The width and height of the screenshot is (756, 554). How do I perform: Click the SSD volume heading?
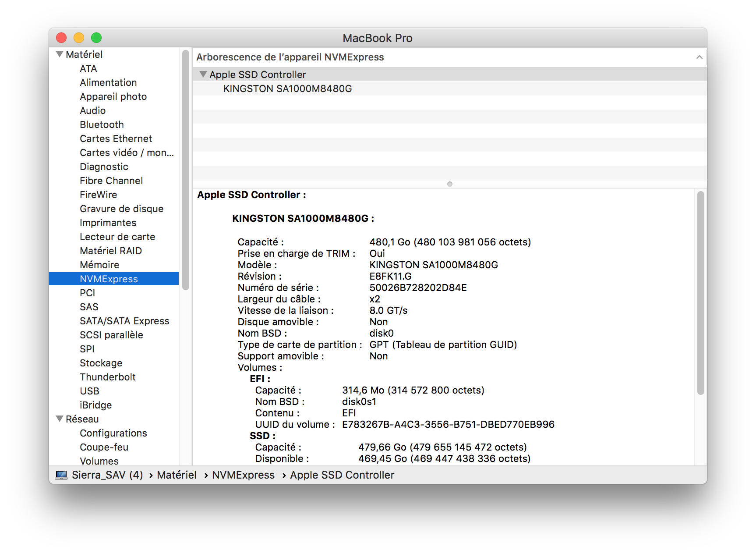pos(262,436)
